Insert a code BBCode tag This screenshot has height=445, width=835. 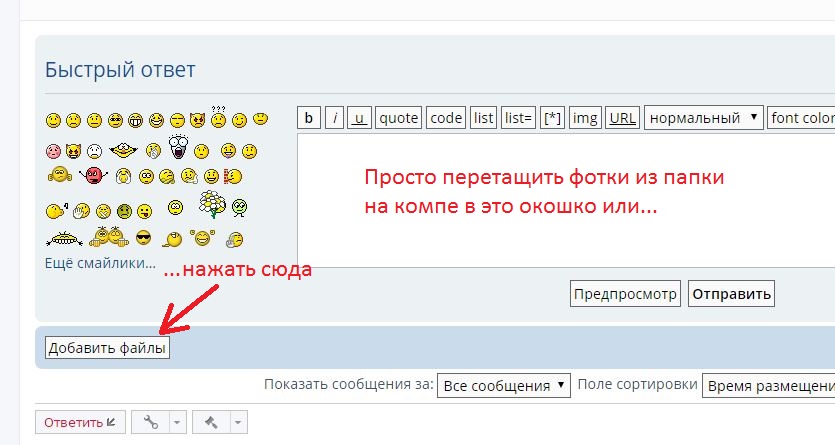(446, 118)
